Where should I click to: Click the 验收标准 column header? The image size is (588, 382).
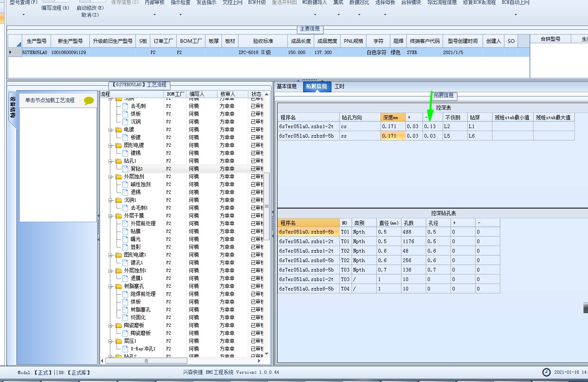point(263,41)
